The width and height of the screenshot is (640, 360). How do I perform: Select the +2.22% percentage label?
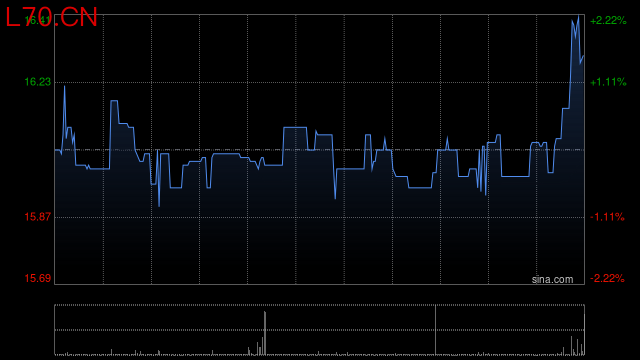point(608,20)
